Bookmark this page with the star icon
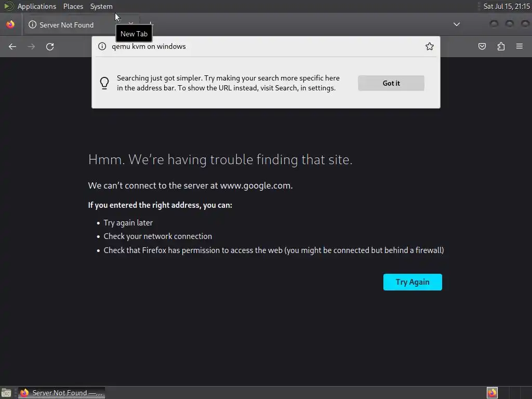The height and width of the screenshot is (399, 532). pyautogui.click(x=430, y=46)
